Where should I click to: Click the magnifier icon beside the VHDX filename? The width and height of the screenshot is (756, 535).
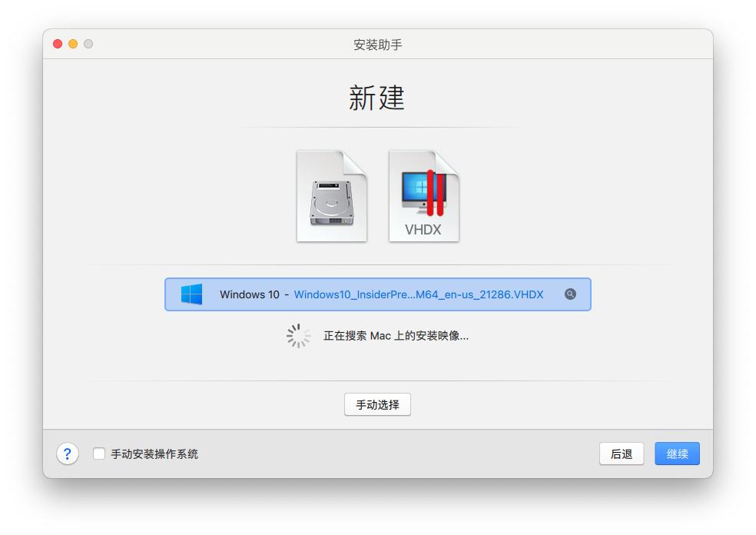coord(570,294)
